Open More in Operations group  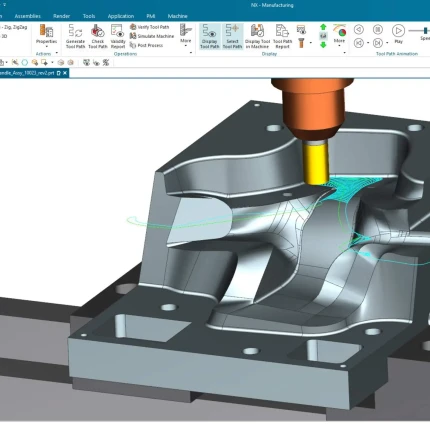point(186,35)
